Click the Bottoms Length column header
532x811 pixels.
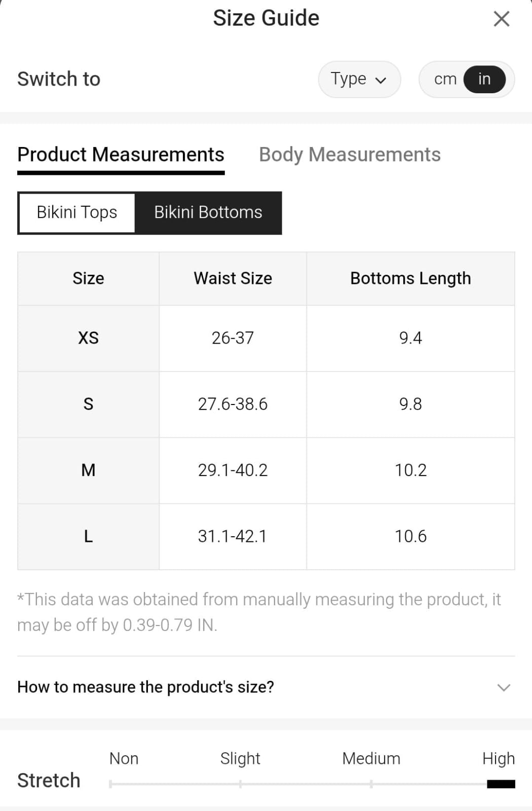[410, 278]
